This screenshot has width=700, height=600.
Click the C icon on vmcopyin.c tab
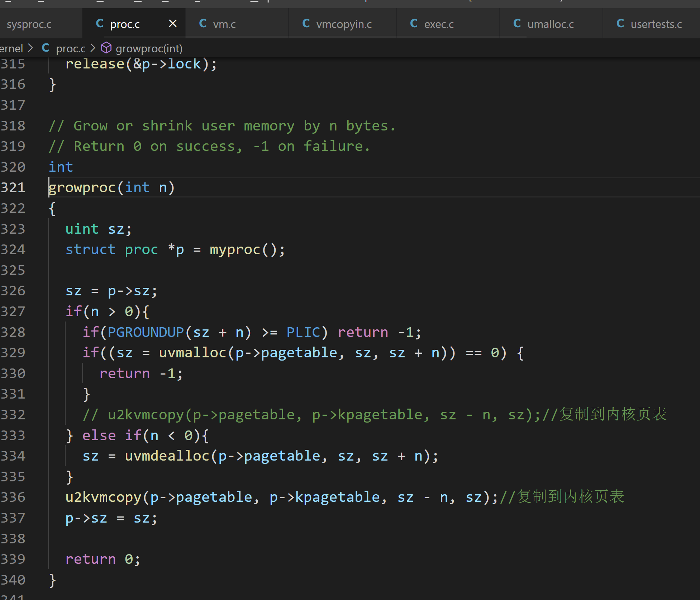click(x=306, y=24)
